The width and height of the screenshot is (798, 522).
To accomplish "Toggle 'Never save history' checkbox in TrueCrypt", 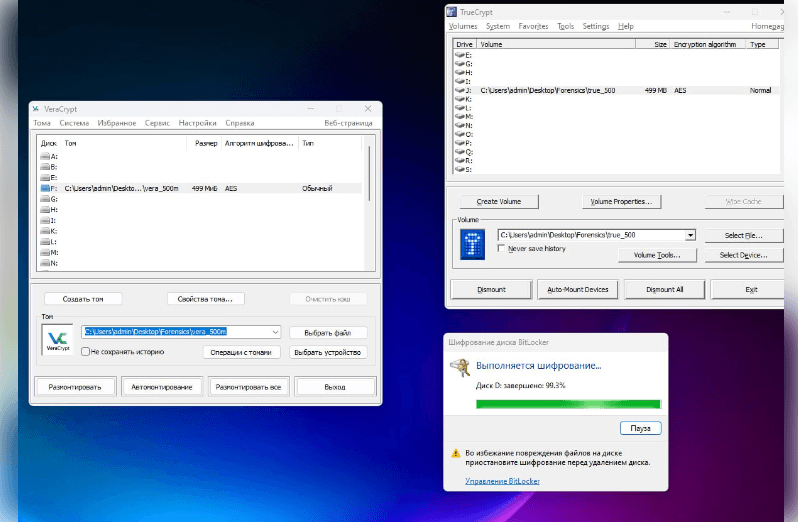I will click(501, 248).
